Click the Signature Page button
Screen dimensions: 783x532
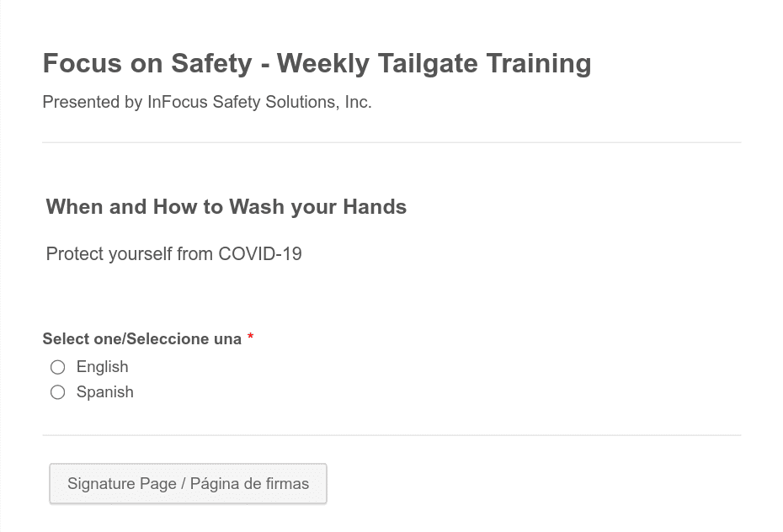click(188, 483)
